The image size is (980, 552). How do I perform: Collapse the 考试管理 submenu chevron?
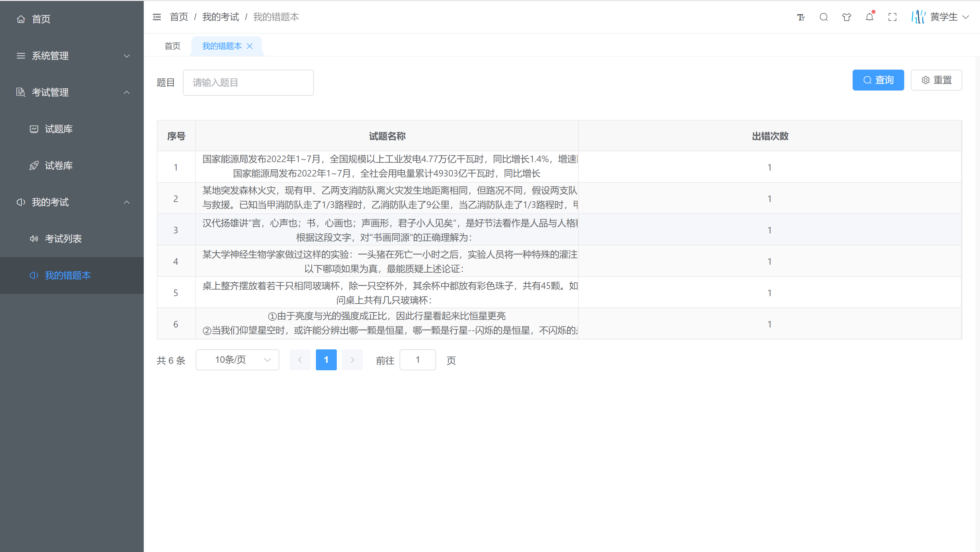127,92
